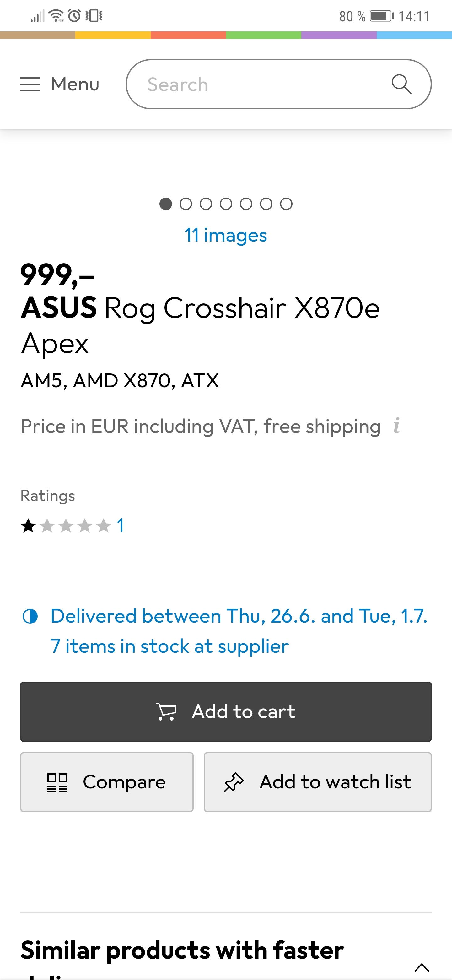Tap the price info 'i' icon
The height and width of the screenshot is (980, 452).
[396, 426]
